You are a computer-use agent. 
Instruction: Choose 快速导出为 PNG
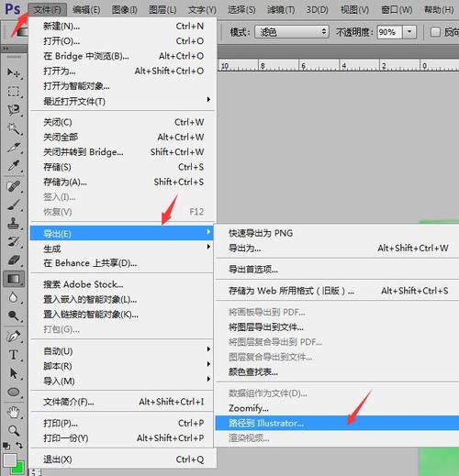point(337,233)
